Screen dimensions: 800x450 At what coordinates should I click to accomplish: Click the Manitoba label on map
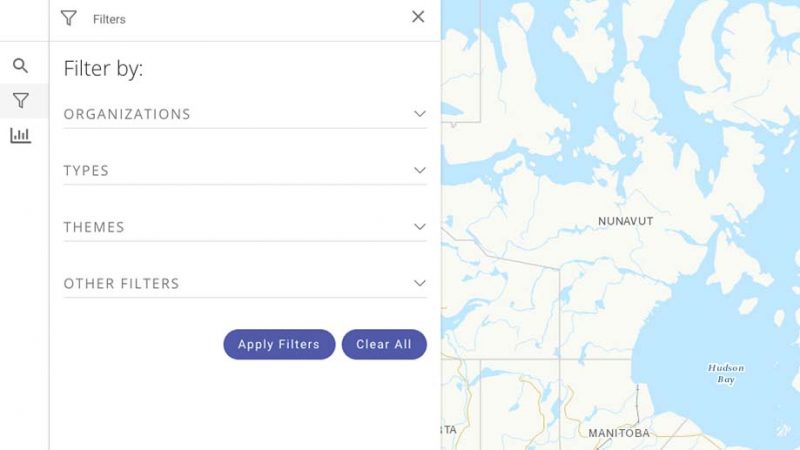(618, 433)
